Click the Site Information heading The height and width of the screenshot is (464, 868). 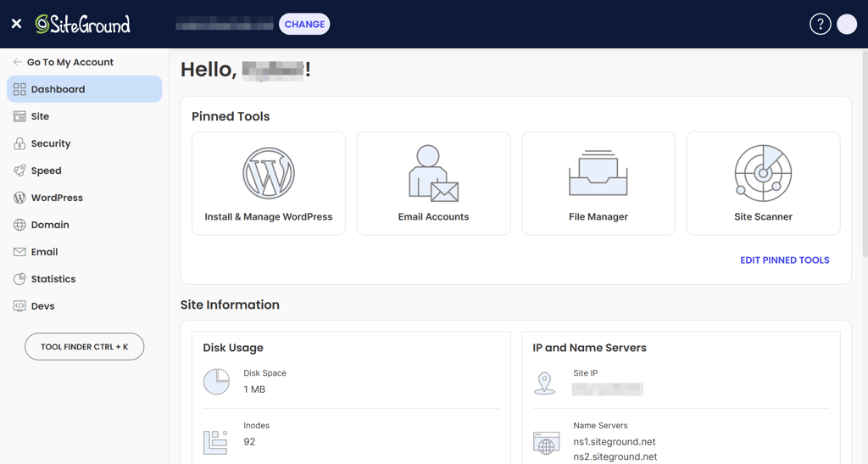[230, 305]
